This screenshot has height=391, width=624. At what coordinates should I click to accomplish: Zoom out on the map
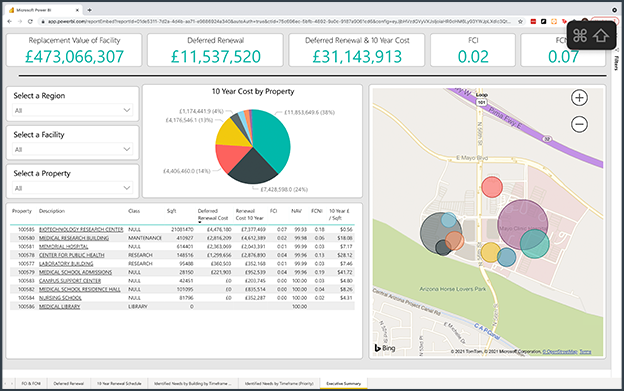click(x=579, y=124)
